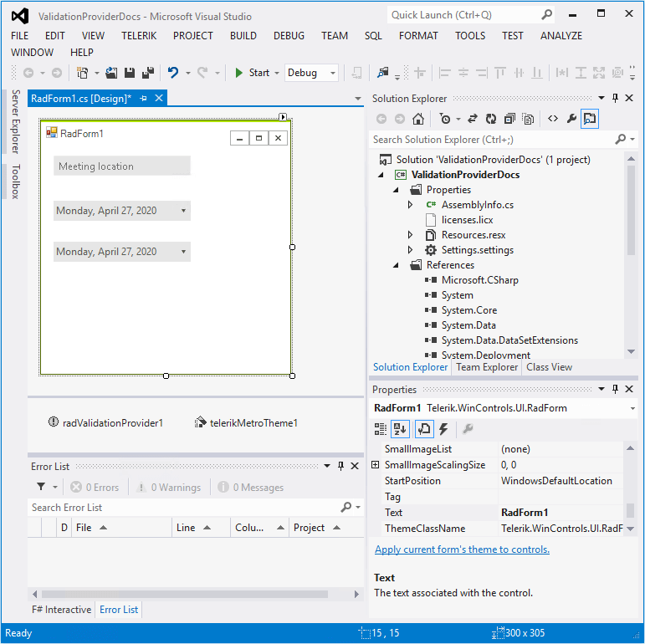Pin the Properties panel

[615, 390]
